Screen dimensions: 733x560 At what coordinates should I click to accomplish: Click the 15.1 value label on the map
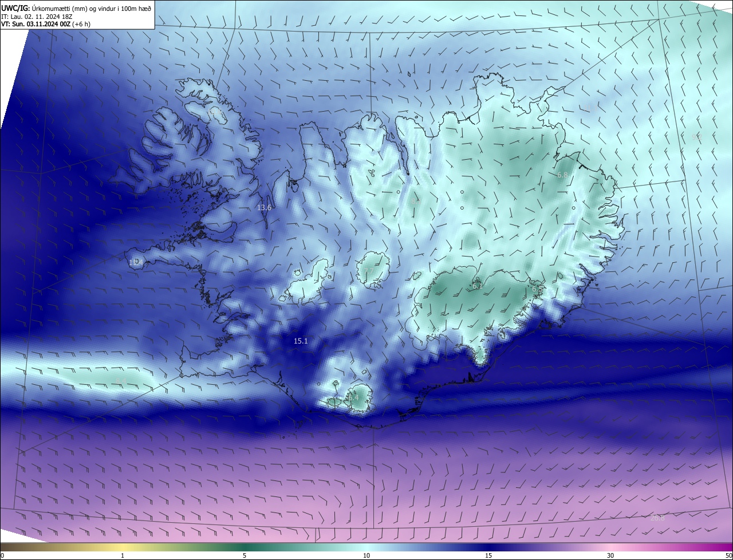301,341
